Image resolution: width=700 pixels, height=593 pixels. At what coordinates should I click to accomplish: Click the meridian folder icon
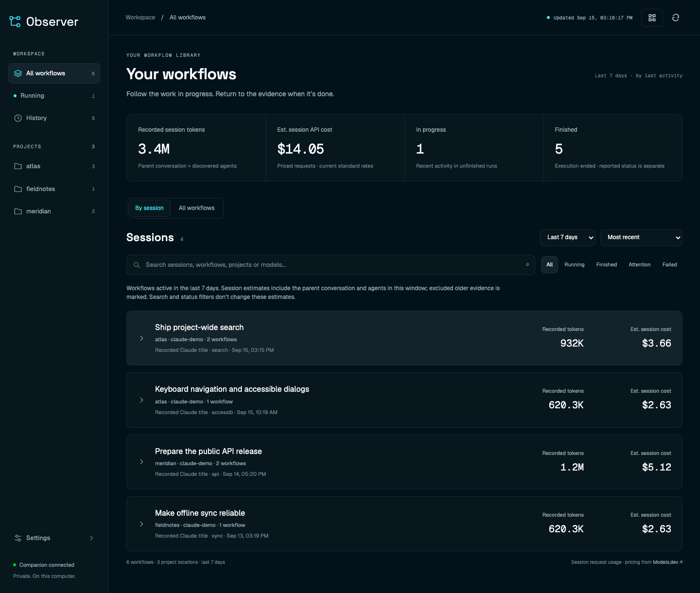pyautogui.click(x=18, y=211)
